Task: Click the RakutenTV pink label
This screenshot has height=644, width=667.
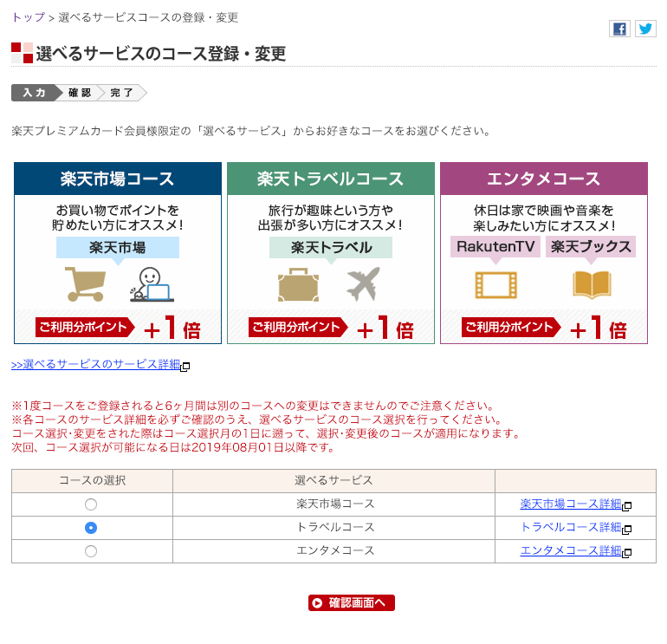Action: click(x=495, y=246)
